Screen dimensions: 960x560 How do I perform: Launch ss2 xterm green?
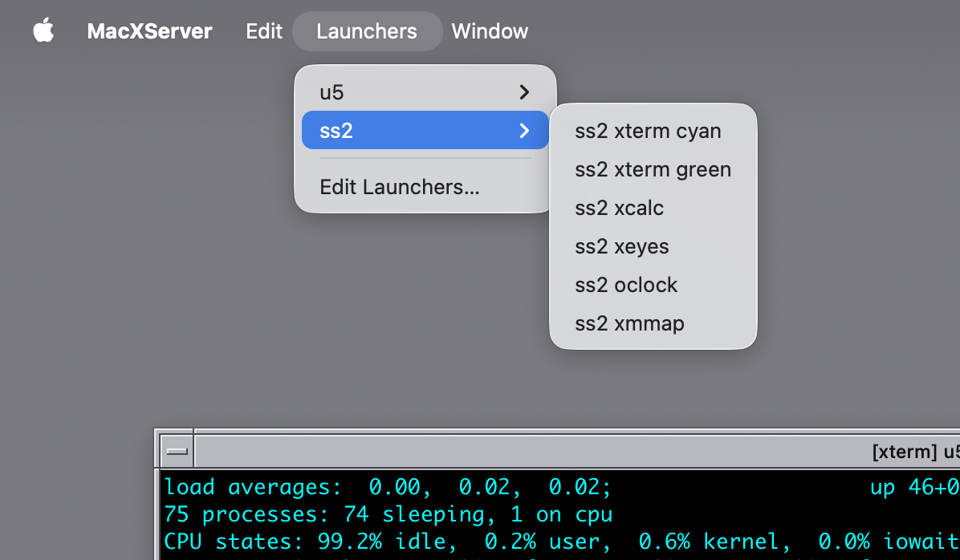[x=653, y=169]
